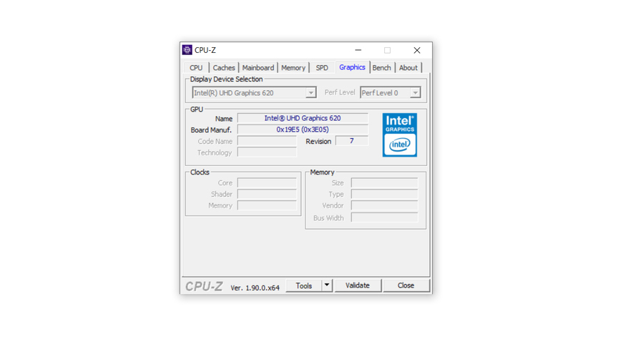Click the Tools button
The height and width of the screenshot is (362, 644).
[x=304, y=285]
